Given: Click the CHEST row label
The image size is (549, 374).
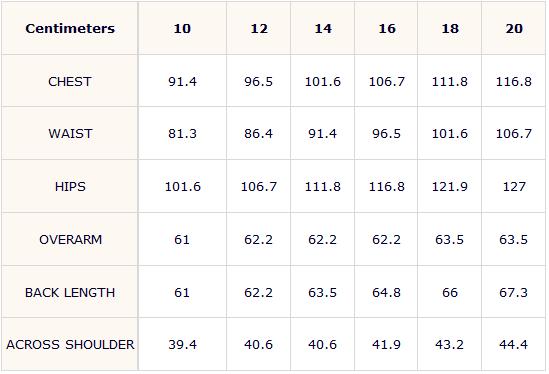Looking at the screenshot, I should (70, 82).
